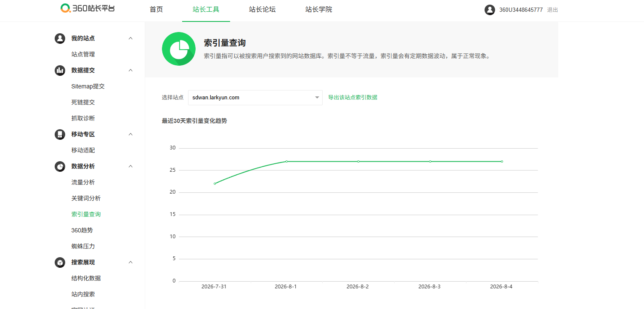
Task: Click the 我的站点 person icon
Action: point(60,38)
